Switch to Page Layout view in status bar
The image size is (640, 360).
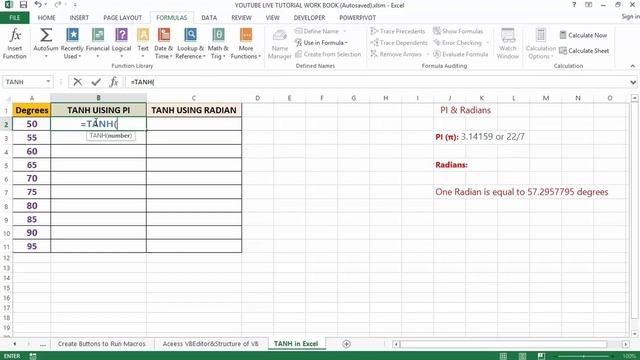522,356
